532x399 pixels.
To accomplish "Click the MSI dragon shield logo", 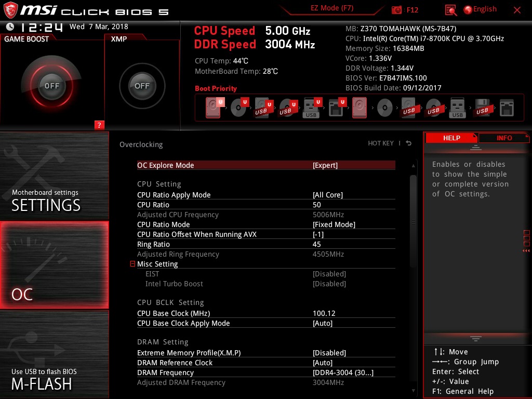I will coord(10,10).
